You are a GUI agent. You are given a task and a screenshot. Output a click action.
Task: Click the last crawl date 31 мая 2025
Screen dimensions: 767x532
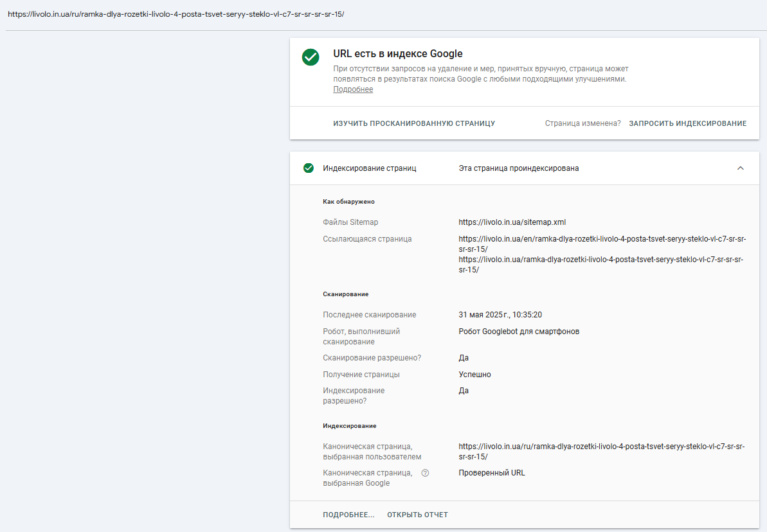[500, 315]
